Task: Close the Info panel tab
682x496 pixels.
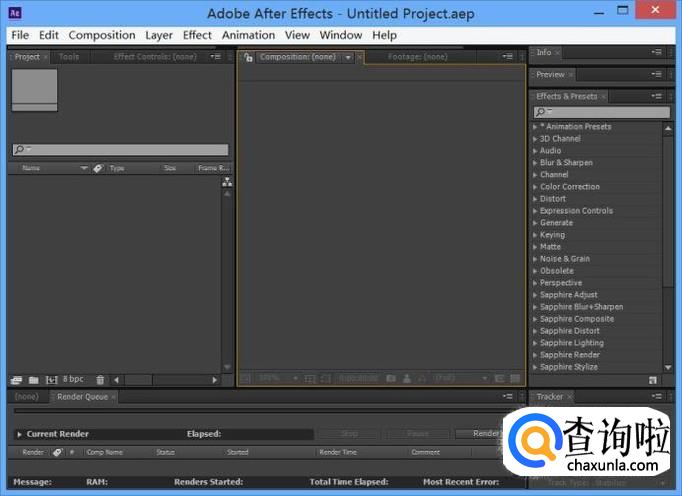Action: (x=558, y=53)
